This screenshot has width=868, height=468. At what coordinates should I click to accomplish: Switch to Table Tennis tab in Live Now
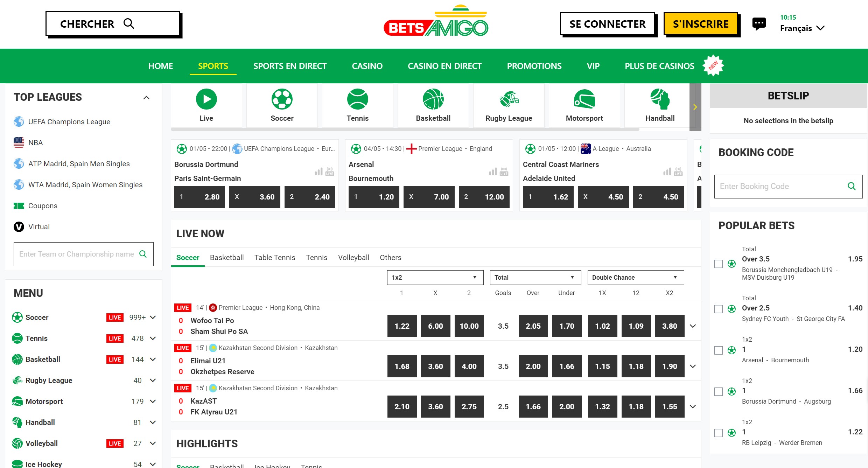pyautogui.click(x=275, y=258)
